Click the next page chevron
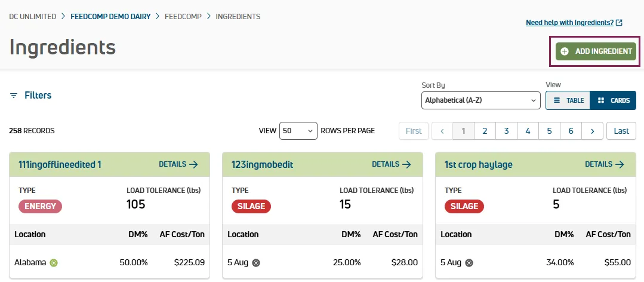Viewport: 644px width, 282px height. pos(592,131)
